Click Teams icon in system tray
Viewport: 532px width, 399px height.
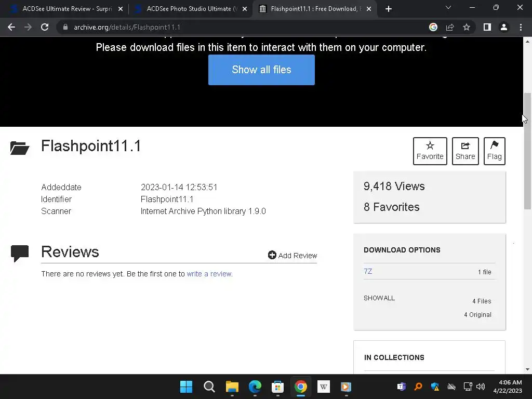tap(402, 387)
